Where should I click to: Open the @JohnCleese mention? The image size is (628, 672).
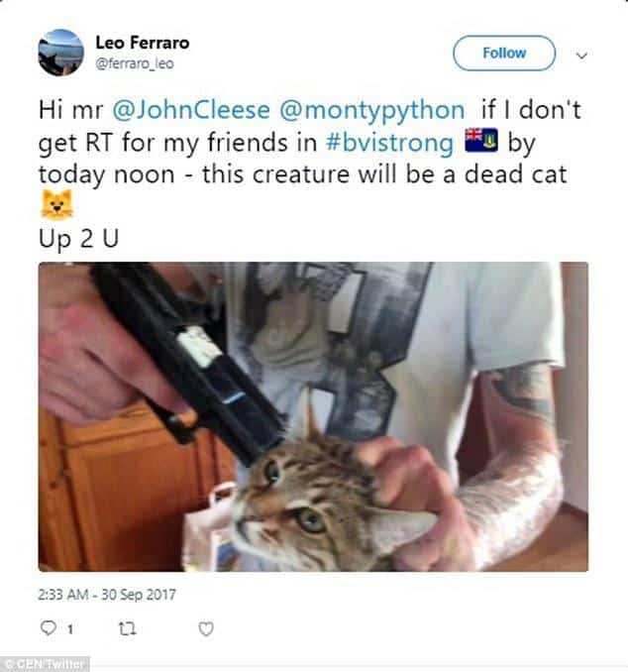pyautogui.click(x=191, y=110)
